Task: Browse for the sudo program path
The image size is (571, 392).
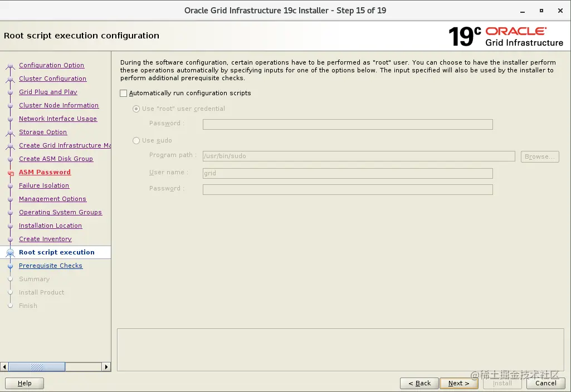Action: point(540,156)
